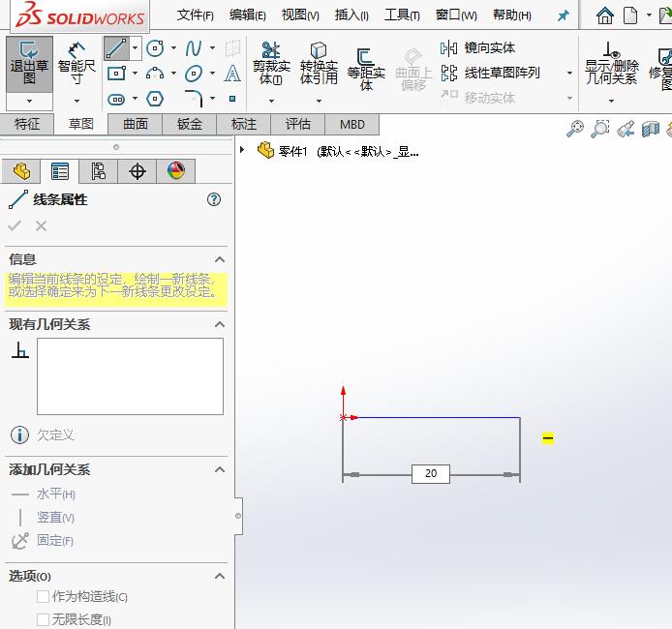Viewport: 672px width, 629px height.
Task: Click Offset Entities (等距实体) tool
Action: tap(366, 69)
